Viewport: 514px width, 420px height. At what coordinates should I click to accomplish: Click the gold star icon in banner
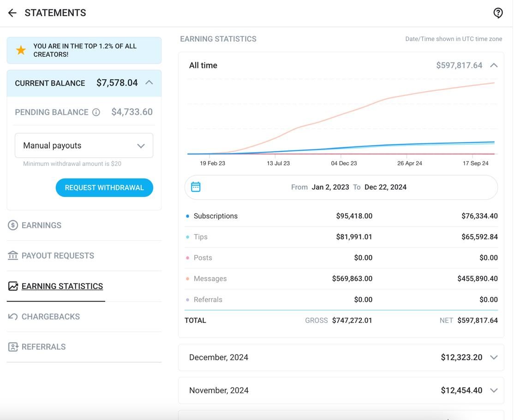[21, 50]
